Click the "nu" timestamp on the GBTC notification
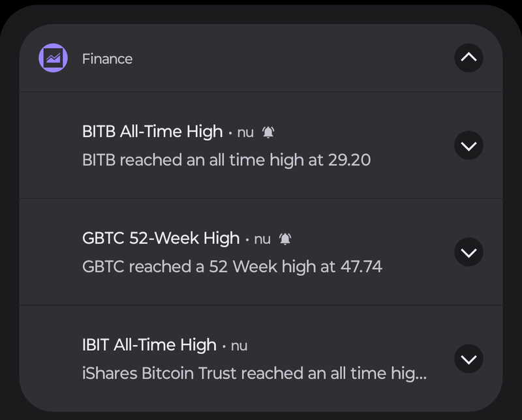The height and width of the screenshot is (420, 522). 262,239
